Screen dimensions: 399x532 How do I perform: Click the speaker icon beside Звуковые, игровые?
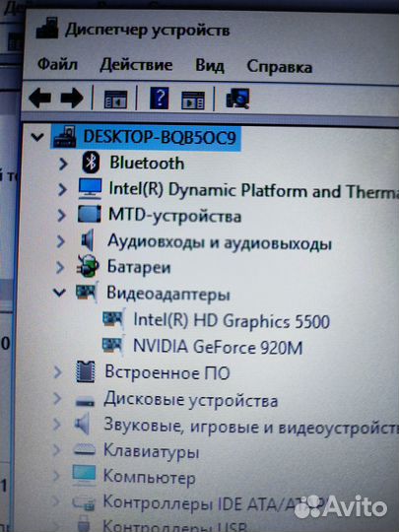click(82, 424)
